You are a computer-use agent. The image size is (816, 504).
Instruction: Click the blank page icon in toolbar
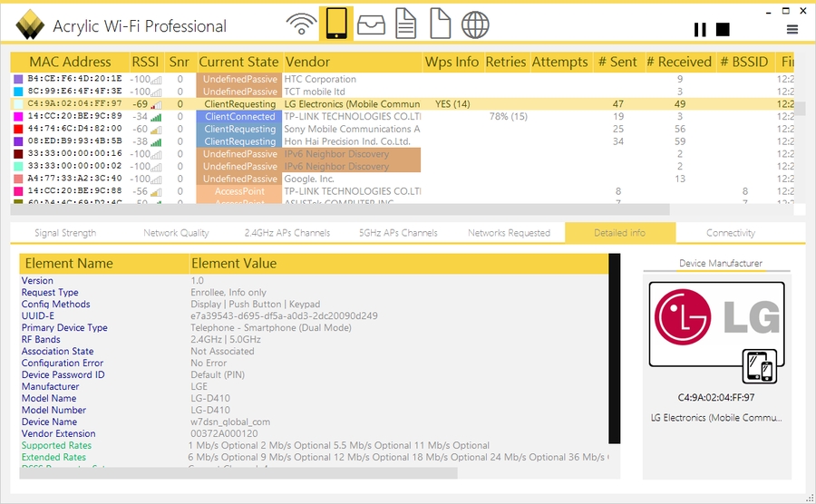[x=440, y=24]
